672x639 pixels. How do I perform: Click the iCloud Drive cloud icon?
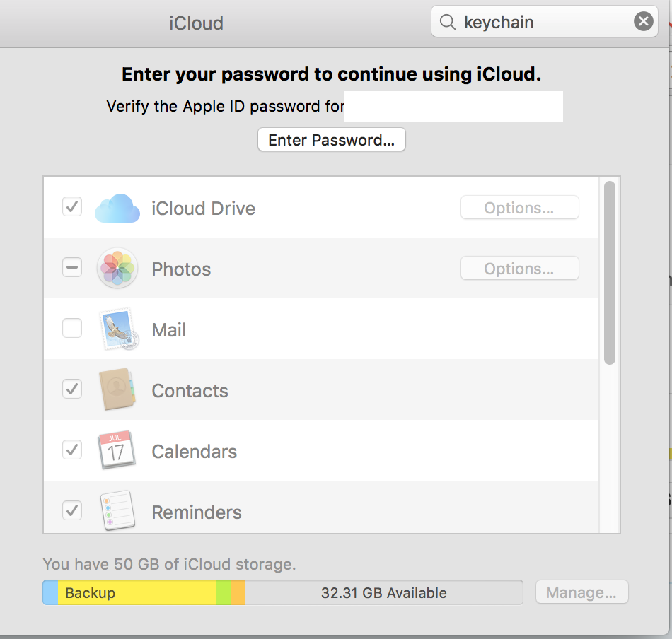click(117, 208)
